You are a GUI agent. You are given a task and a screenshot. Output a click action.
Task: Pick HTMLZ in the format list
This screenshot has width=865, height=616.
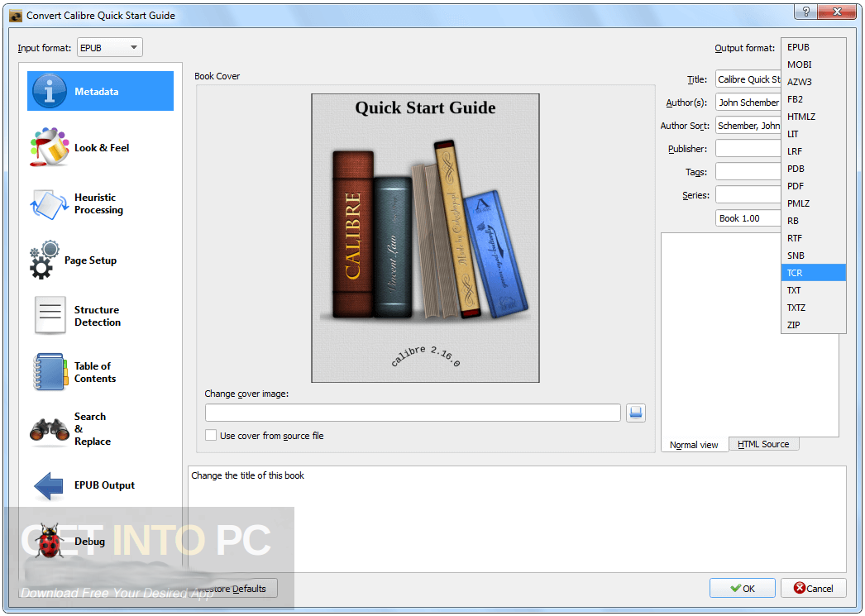coord(813,117)
